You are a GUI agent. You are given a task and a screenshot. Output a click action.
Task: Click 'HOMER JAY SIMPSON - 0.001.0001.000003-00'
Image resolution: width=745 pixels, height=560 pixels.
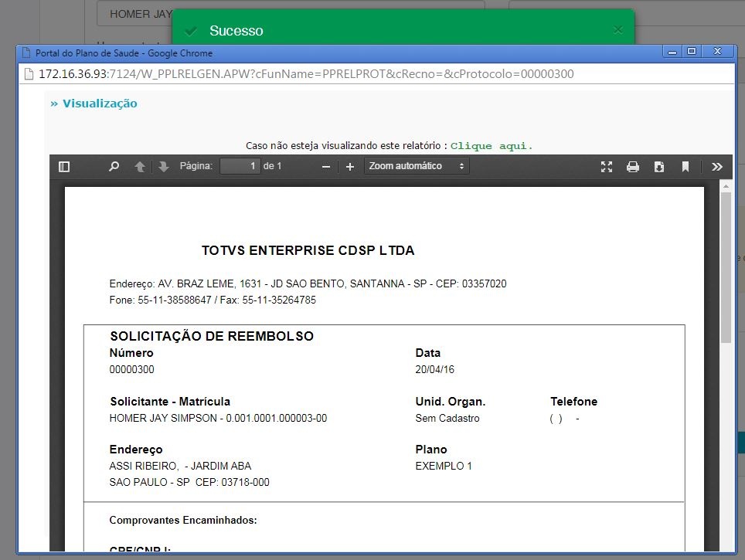pyautogui.click(x=218, y=419)
